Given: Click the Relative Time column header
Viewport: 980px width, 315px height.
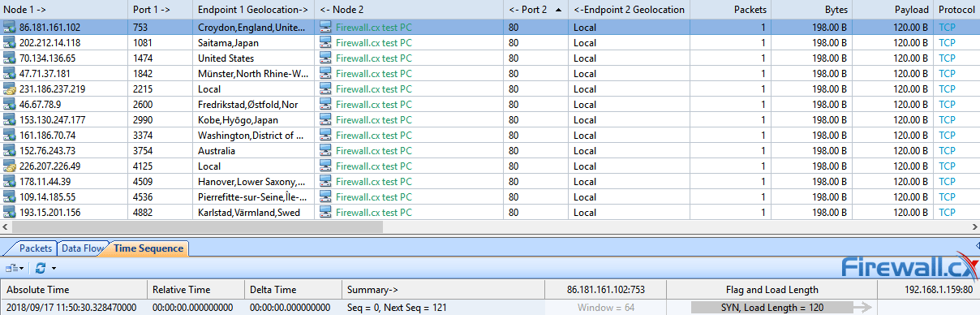Looking at the screenshot, I should pos(196,290).
